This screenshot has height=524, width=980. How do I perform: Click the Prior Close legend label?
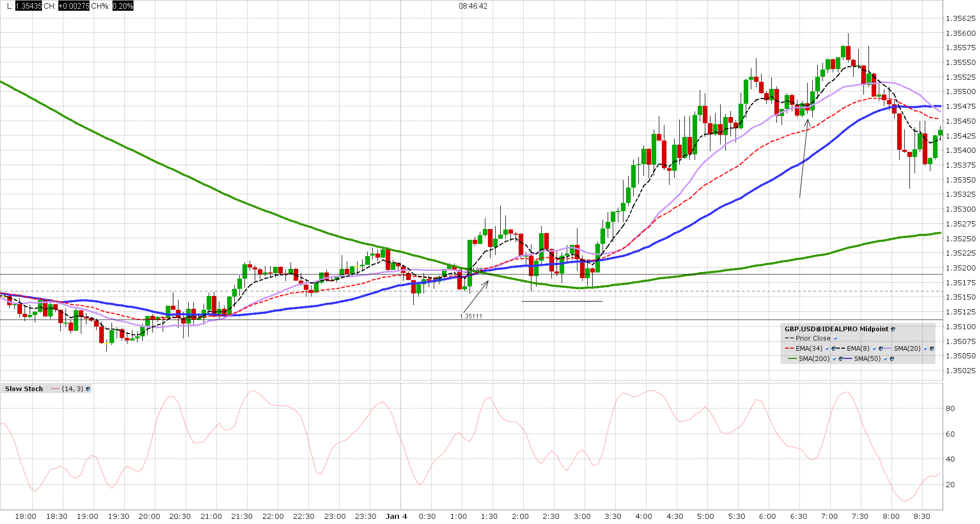(x=813, y=338)
